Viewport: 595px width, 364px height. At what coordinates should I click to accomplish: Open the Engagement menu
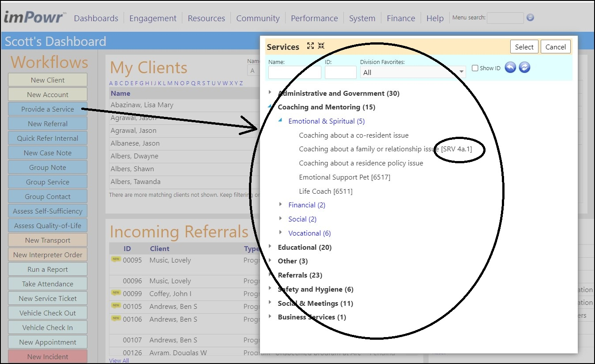click(153, 18)
